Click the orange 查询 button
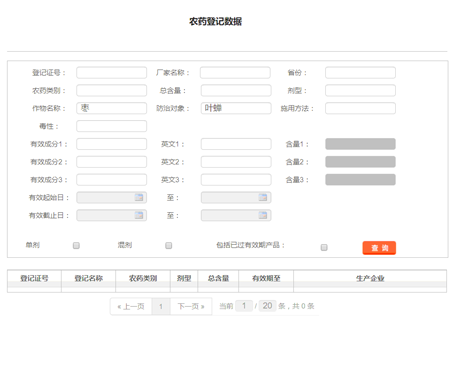Image resolution: width=453 pixels, height=378 pixels. tap(379, 248)
